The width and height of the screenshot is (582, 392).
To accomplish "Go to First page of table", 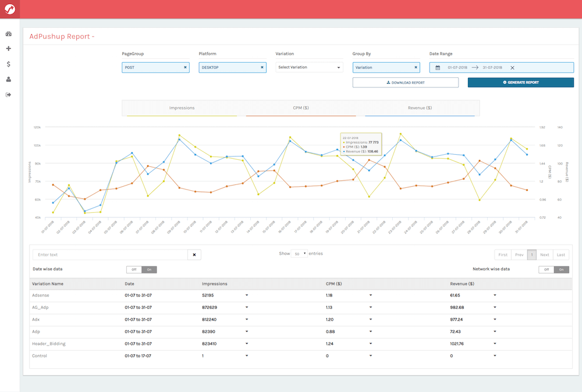I will [503, 255].
